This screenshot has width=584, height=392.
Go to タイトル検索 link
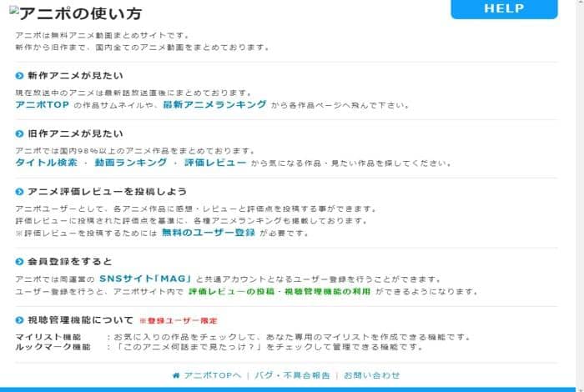point(46,163)
